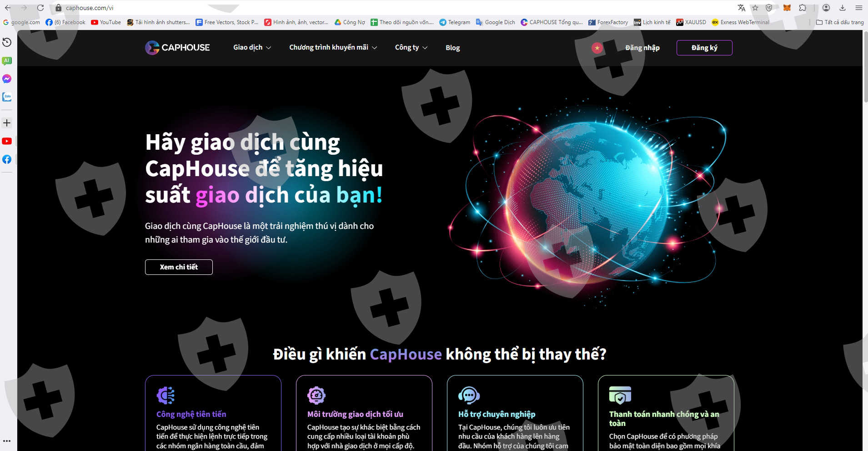Screen dimensions: 868x451
Task: Open the Blog menu item
Action: pyautogui.click(x=452, y=48)
